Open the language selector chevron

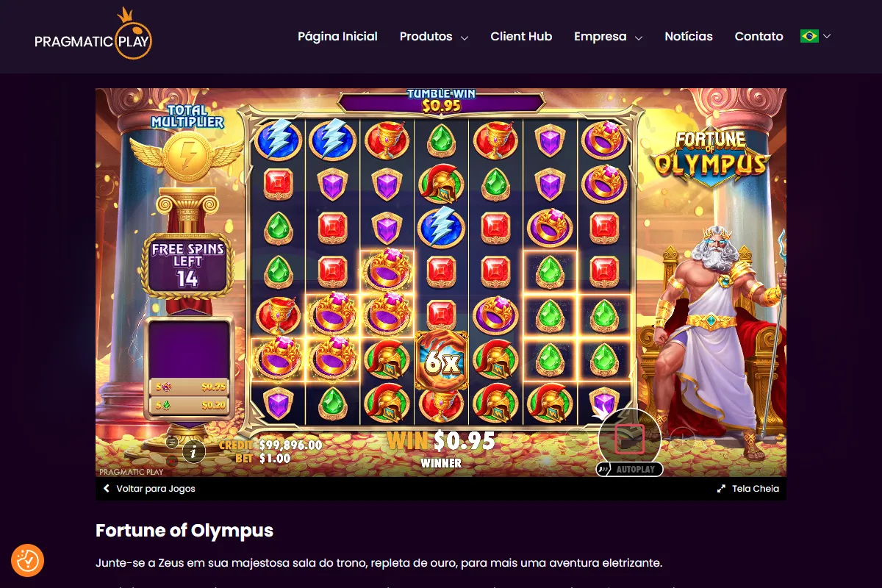click(x=827, y=36)
